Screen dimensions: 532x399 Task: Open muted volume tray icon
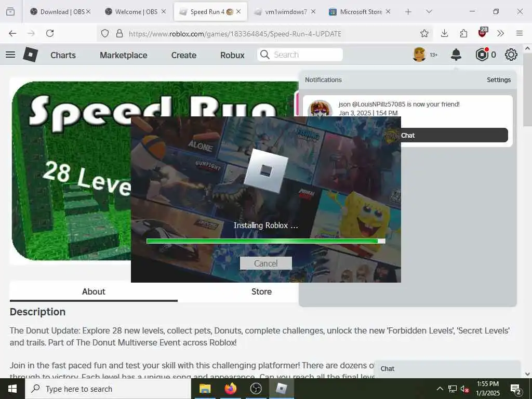pos(464,389)
